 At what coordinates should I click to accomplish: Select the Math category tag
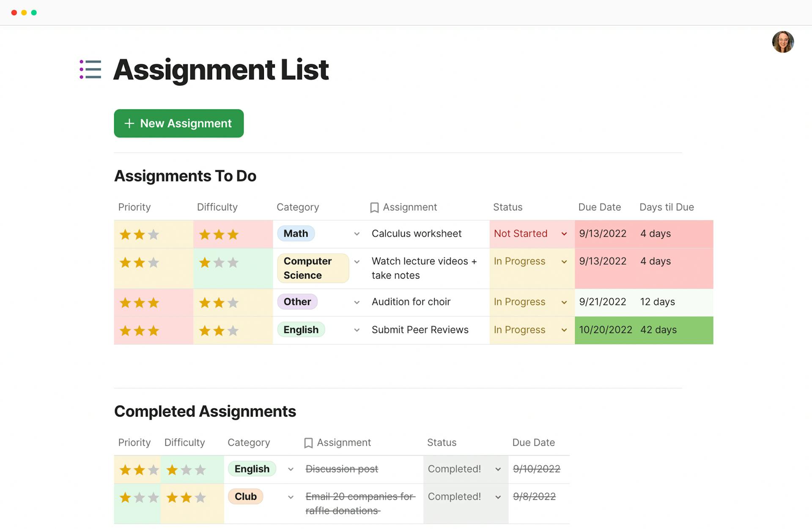tap(296, 233)
